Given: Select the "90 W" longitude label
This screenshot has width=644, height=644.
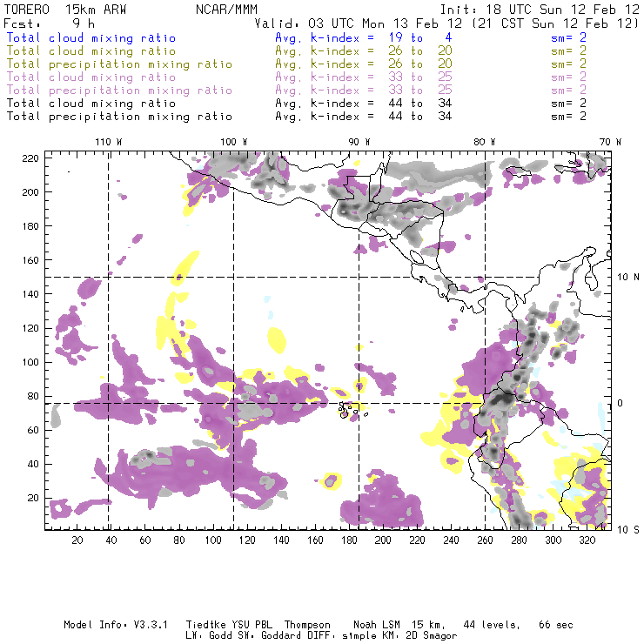Looking at the screenshot, I should tap(359, 142).
